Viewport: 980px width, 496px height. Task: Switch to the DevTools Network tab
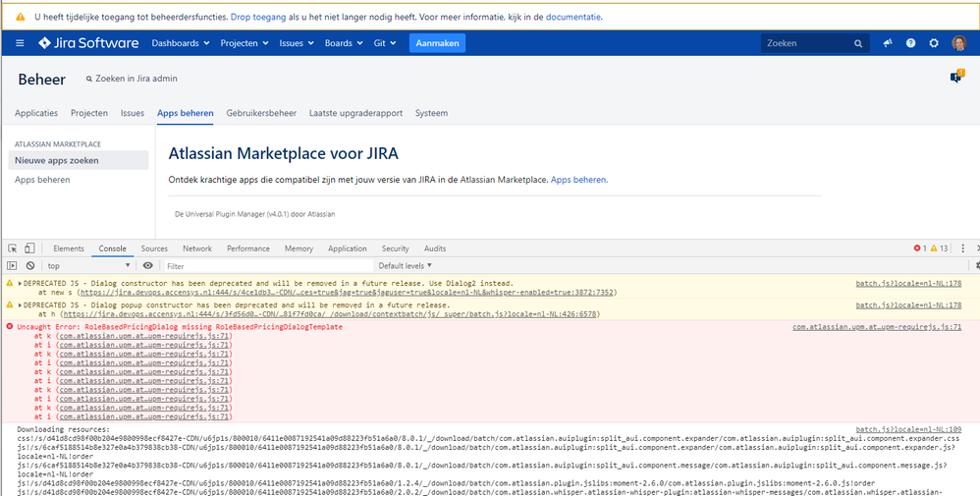(197, 248)
